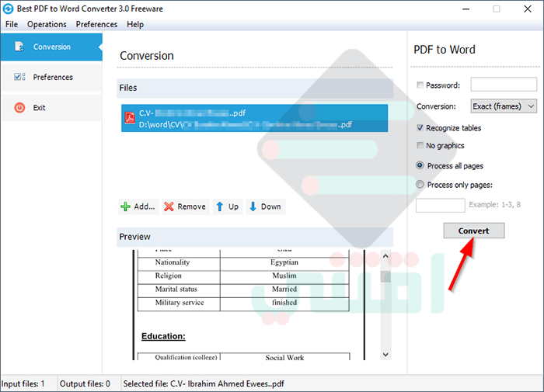Click preview scrollbar up arrow
Screen dimensions: 544x392
click(385, 256)
